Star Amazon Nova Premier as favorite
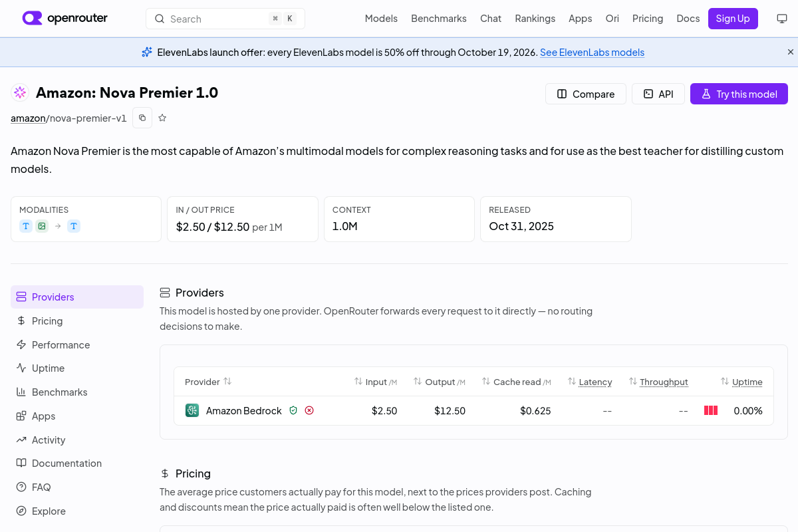The height and width of the screenshot is (532, 798). pos(162,118)
